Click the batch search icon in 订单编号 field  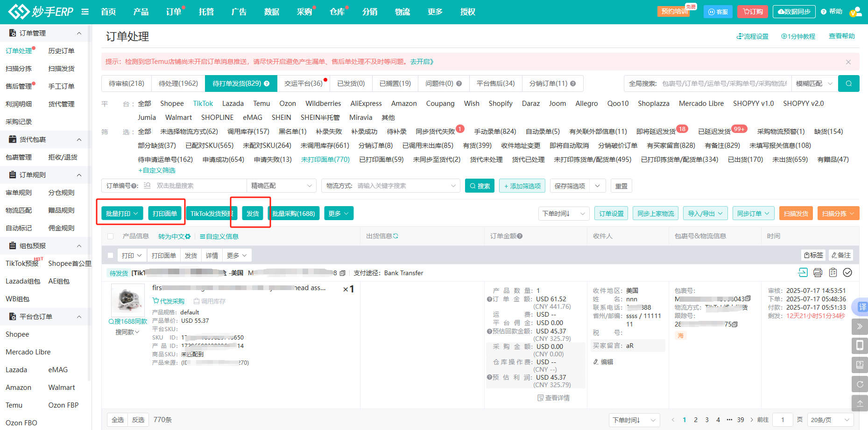coord(147,186)
